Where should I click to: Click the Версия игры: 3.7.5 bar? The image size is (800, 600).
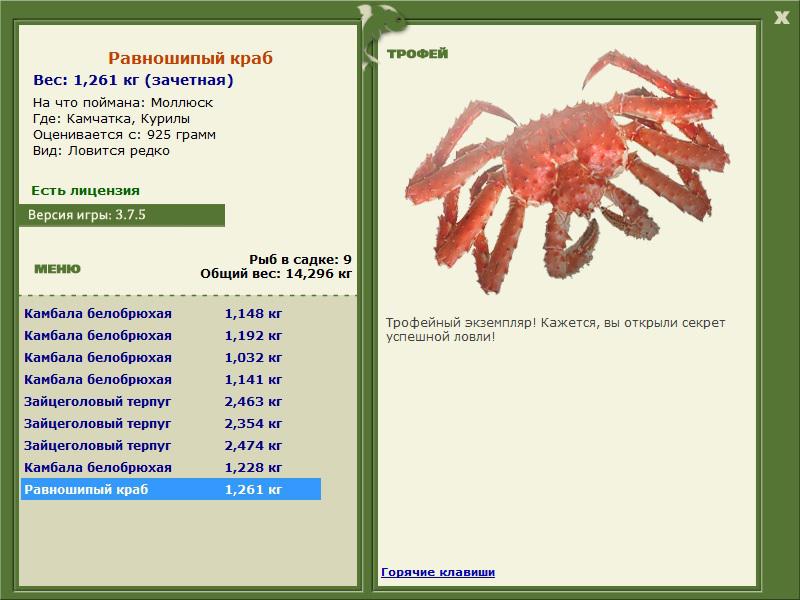click(121, 215)
